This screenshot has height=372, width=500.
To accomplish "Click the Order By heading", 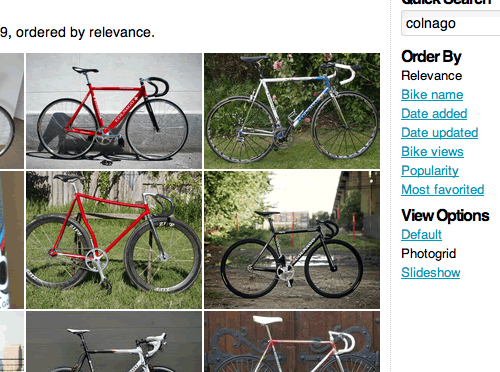I will [x=431, y=57].
